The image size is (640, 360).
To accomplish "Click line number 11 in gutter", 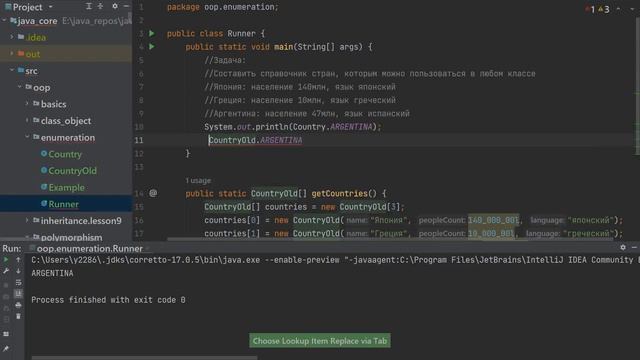I will [x=139, y=140].
